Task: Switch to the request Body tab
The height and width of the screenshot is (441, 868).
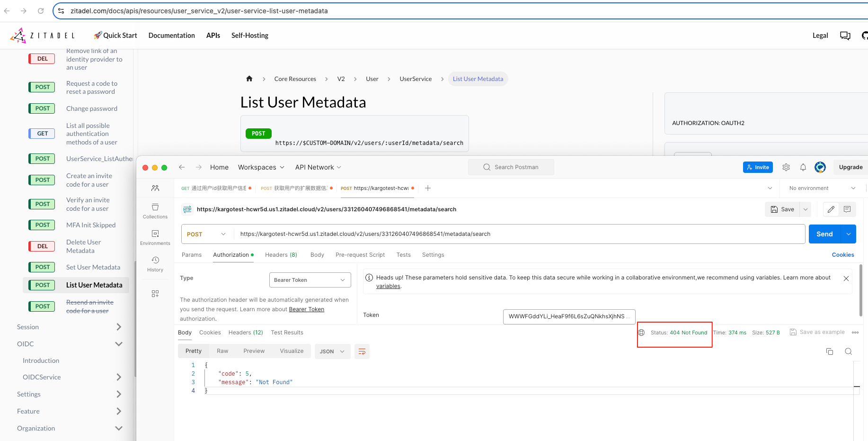Action: pos(317,255)
